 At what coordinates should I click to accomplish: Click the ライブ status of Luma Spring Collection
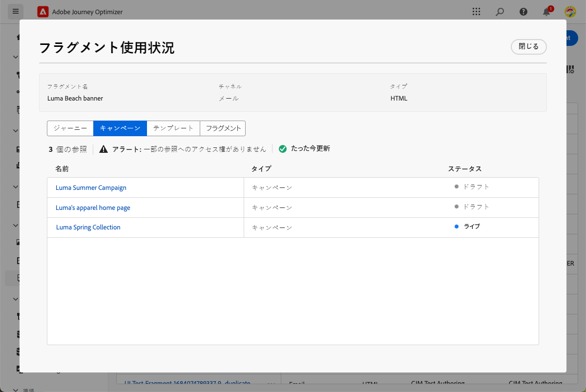tap(467, 227)
